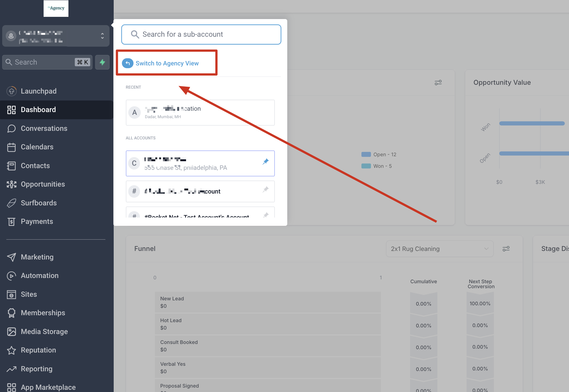Open the Opportunity Value chart filter icon
Image resolution: width=569 pixels, height=392 pixels.
pos(438,82)
